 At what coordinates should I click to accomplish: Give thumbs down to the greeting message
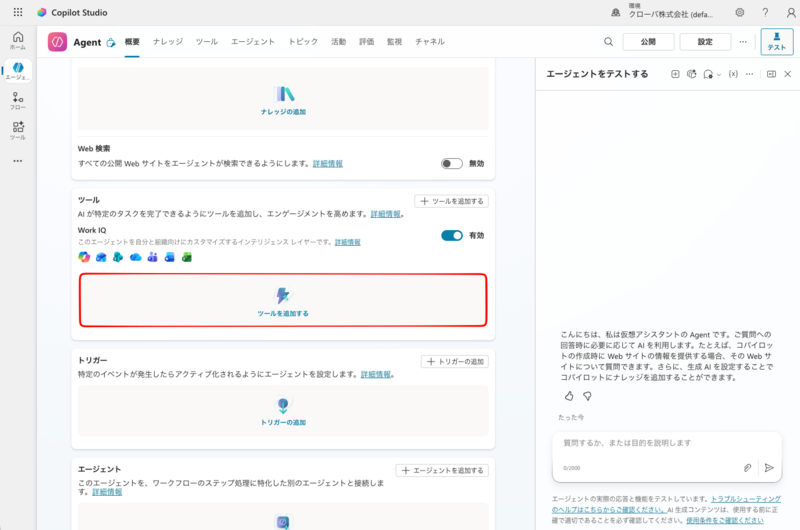point(587,396)
